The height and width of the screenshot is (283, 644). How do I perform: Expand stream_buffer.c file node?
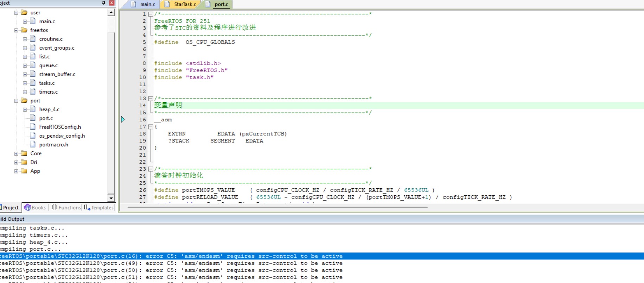pos(25,74)
